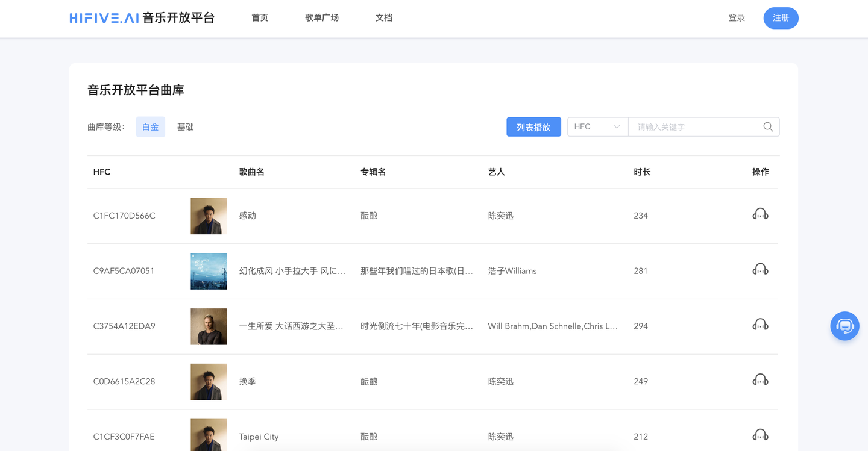Click the album thumbnail for 幻化成风

click(209, 270)
